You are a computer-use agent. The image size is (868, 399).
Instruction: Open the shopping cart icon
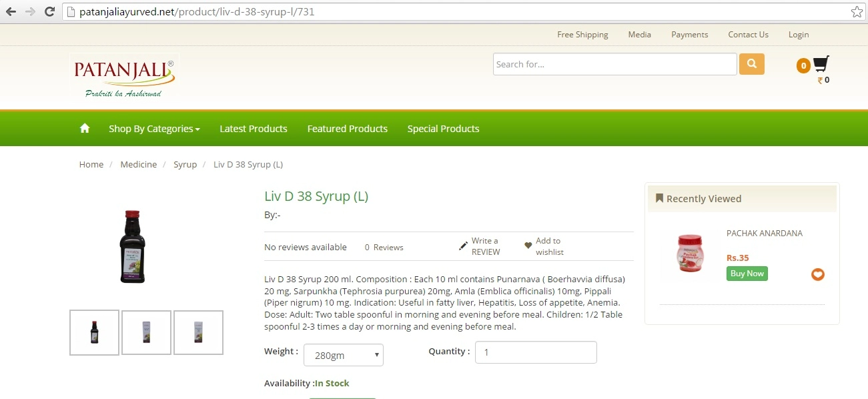(x=821, y=64)
